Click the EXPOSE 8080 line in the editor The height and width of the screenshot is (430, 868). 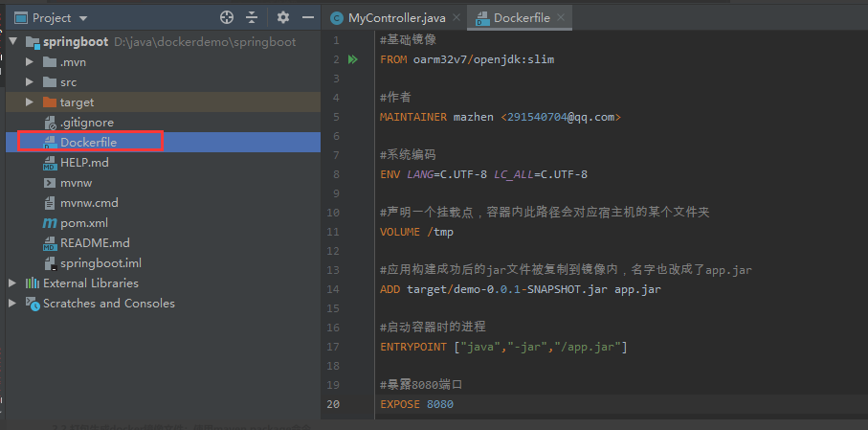pyautogui.click(x=416, y=405)
